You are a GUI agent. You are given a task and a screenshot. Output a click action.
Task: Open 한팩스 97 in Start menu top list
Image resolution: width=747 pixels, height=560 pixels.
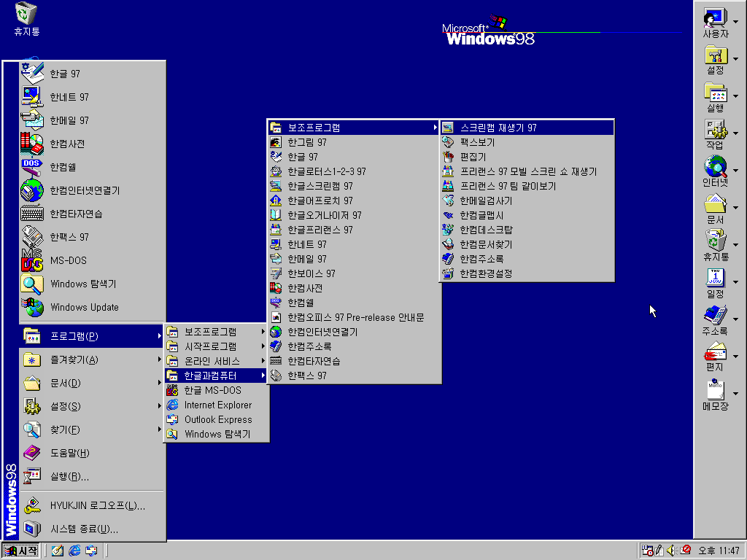tap(93, 237)
